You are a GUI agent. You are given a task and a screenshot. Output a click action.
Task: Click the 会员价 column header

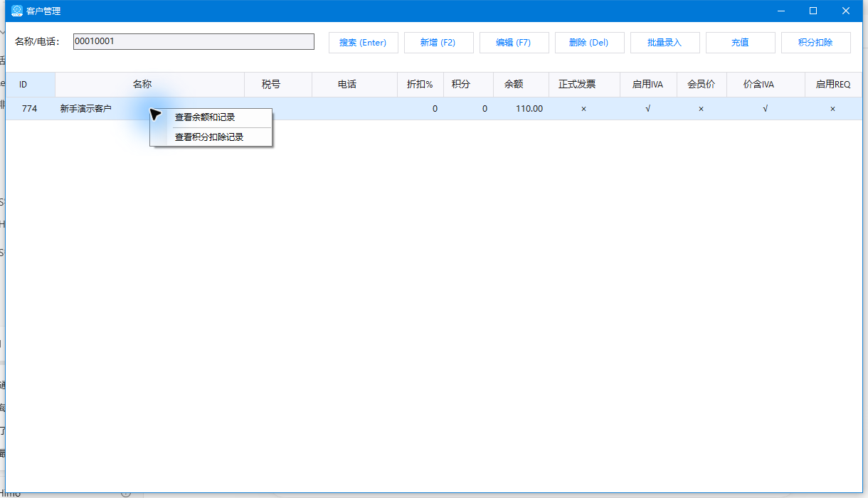(702, 85)
